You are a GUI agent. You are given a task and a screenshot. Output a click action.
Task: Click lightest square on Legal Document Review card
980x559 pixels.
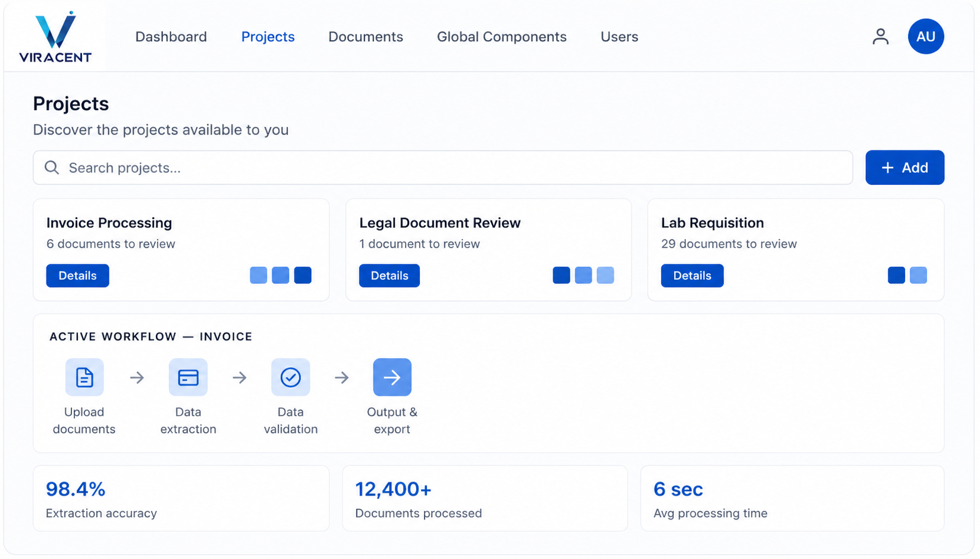[605, 275]
